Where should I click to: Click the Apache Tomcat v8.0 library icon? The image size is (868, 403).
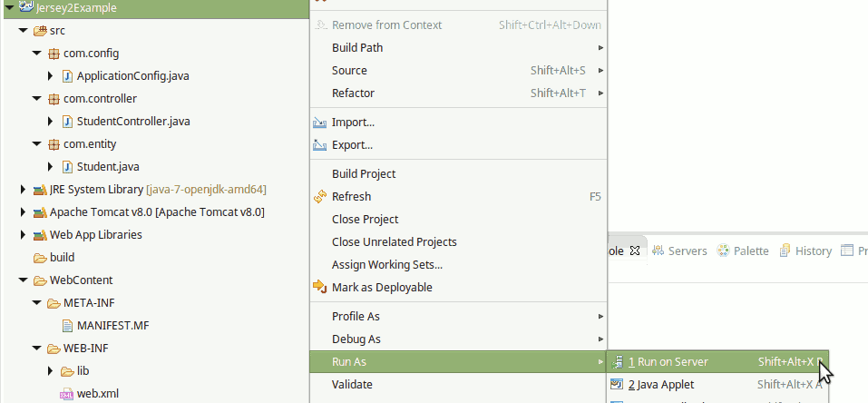[x=39, y=212]
